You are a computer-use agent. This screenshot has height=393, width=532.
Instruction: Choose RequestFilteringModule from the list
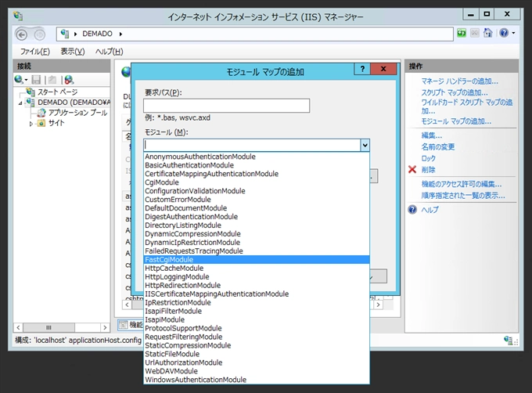(257, 337)
